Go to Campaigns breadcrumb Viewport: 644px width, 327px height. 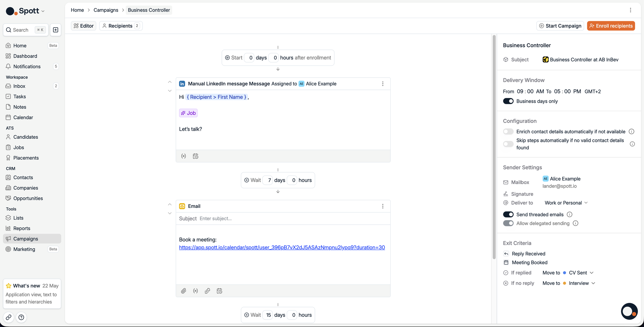106,10
